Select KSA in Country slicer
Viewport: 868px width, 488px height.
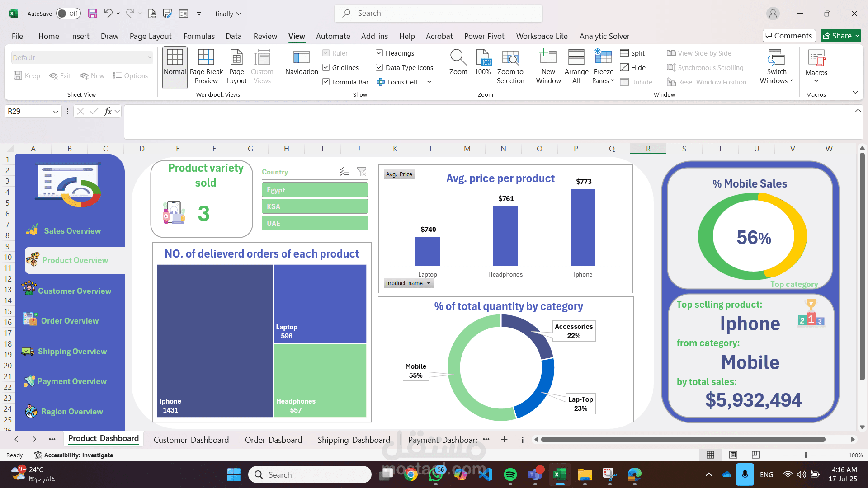[315, 206]
